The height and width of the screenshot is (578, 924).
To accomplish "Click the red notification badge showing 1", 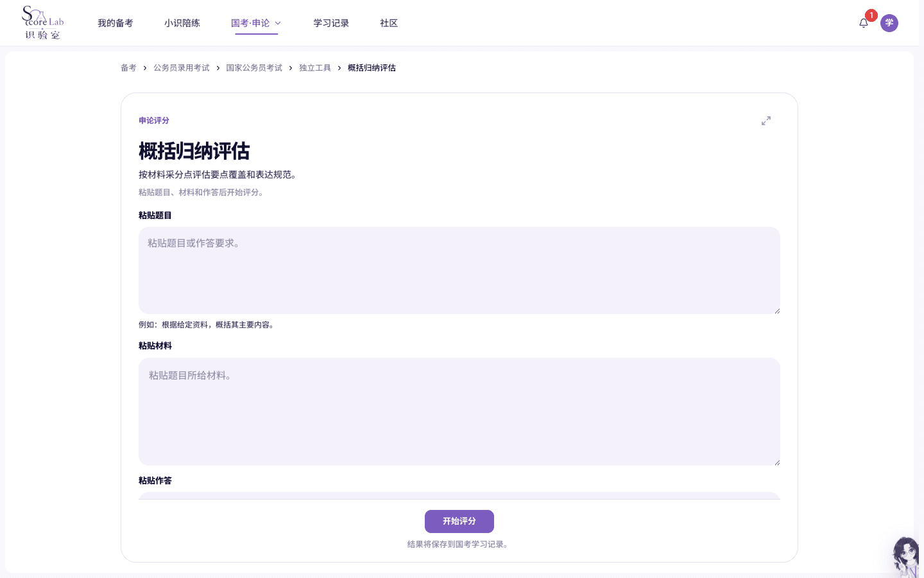I will pyautogui.click(x=871, y=15).
